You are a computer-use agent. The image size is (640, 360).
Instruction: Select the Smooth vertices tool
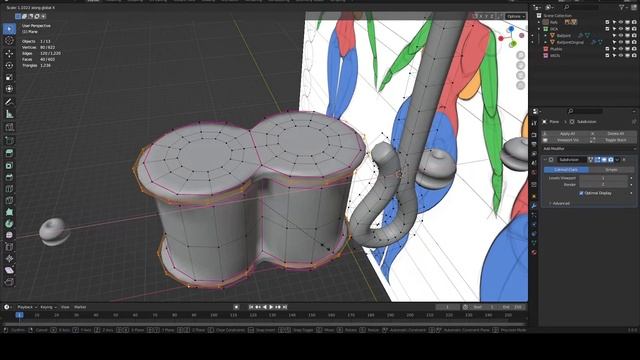point(9,235)
